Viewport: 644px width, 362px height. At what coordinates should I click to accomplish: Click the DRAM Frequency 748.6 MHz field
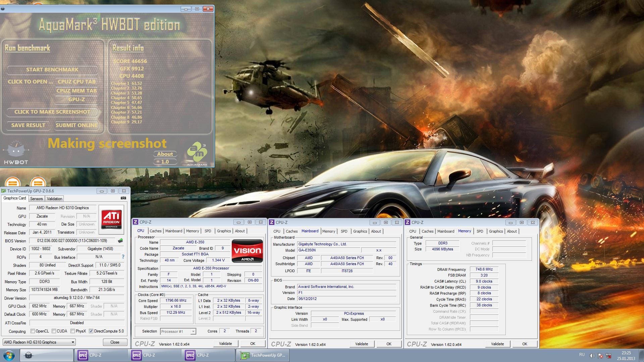(484, 269)
